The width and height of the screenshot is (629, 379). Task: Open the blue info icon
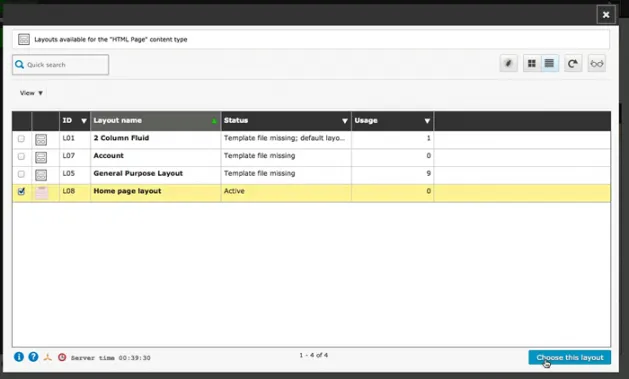(x=19, y=357)
